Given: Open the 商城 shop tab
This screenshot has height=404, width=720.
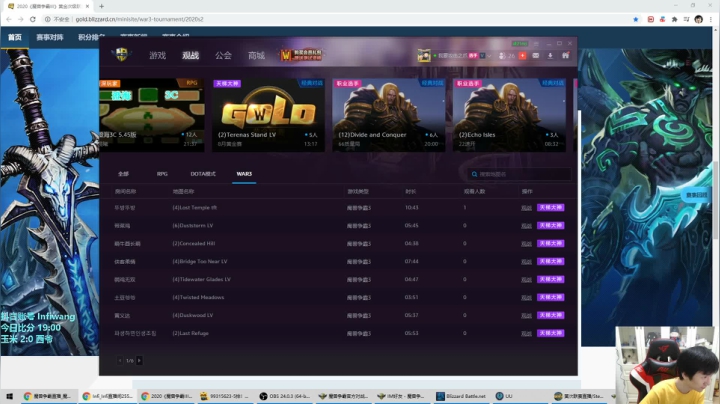Looking at the screenshot, I should (x=256, y=56).
